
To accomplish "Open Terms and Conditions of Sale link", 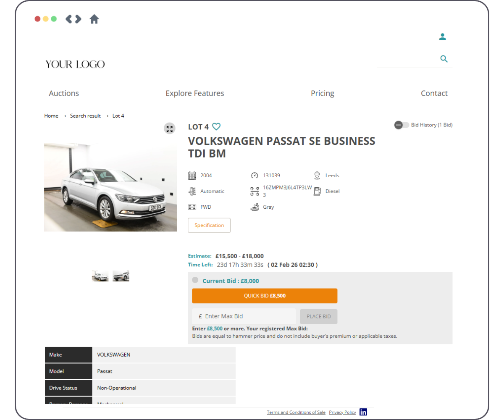I will [x=296, y=412].
